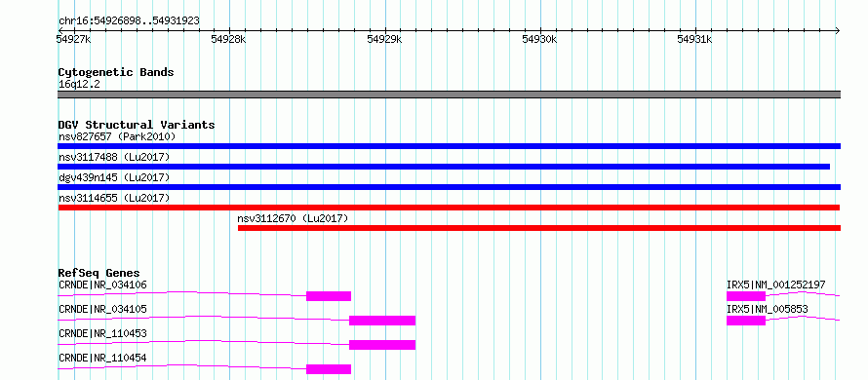Image resolution: width=868 pixels, height=380 pixels.
Task: Click the nsv3114655 (Lu2017) label
Action: (x=113, y=198)
